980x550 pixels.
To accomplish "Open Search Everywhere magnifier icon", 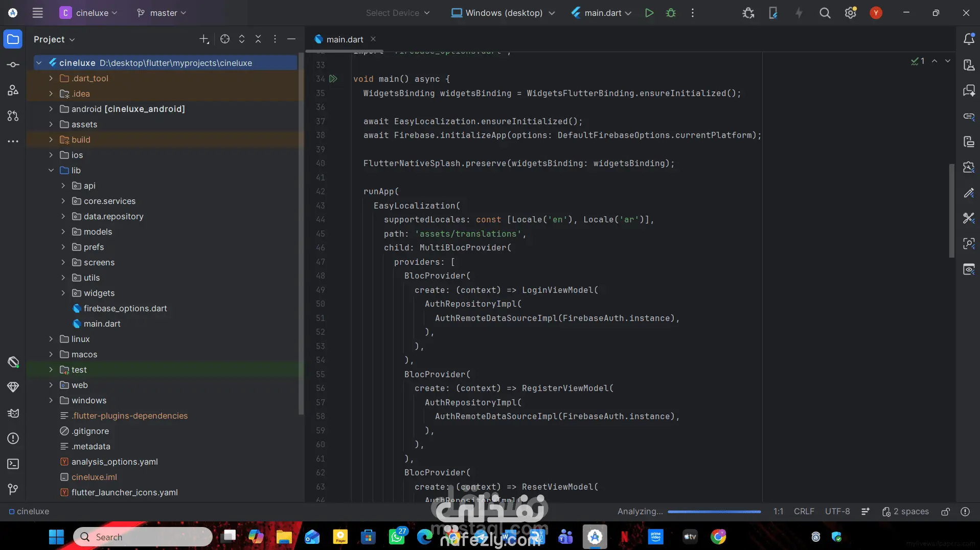I will coord(825,13).
